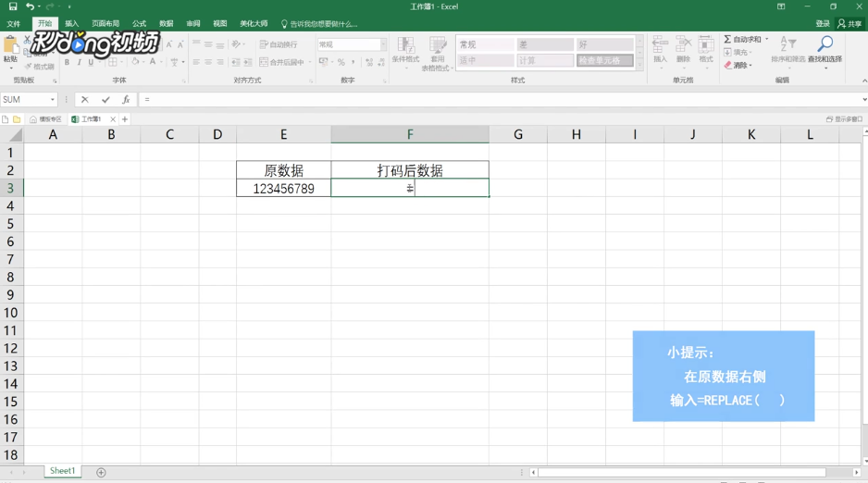This screenshot has width=868, height=483.
Task: Center cell text horizontally
Action: click(x=208, y=62)
